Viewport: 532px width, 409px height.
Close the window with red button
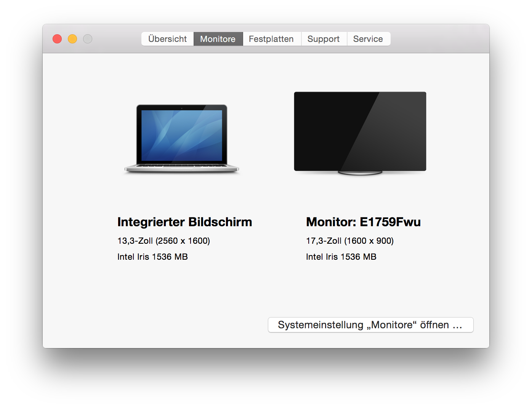[x=57, y=39]
